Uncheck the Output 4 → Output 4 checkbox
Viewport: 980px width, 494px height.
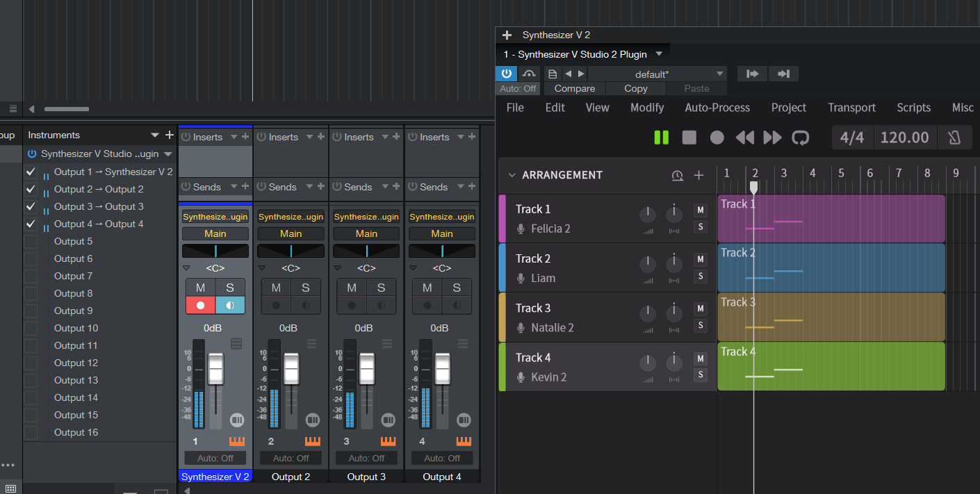point(31,224)
